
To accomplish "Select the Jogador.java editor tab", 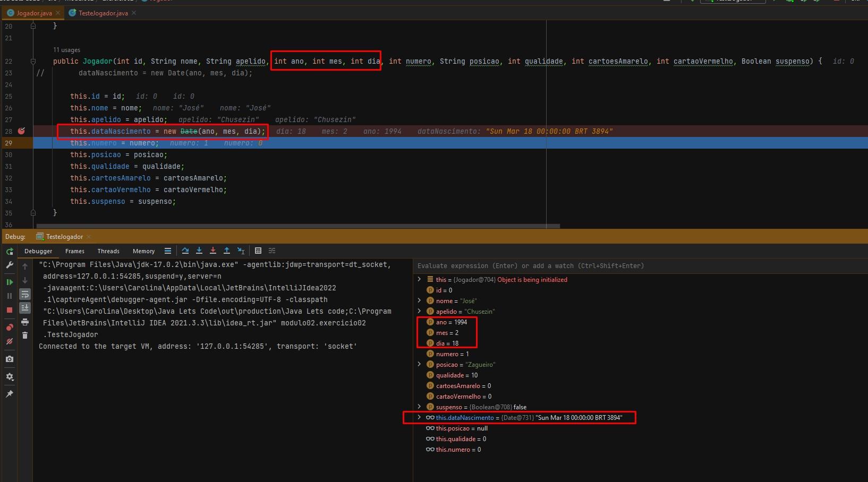I will pos(34,13).
